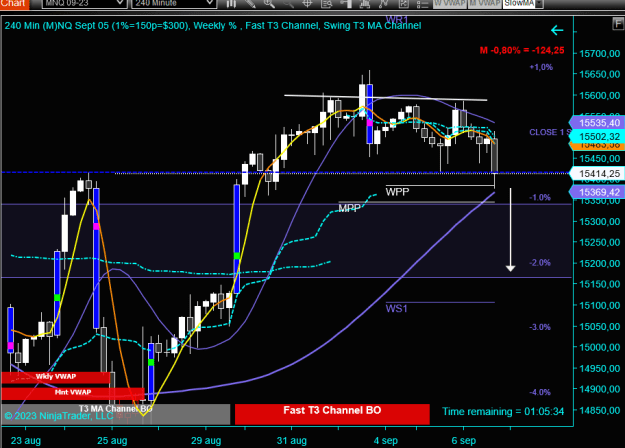The image size is (625, 448).
Task: Click the M -0,80% = -124,25 text
Action: pos(522,50)
